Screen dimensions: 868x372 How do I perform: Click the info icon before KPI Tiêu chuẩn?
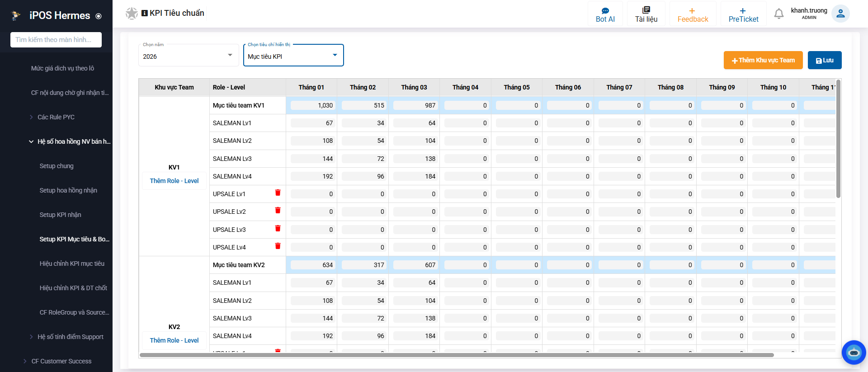(x=145, y=14)
